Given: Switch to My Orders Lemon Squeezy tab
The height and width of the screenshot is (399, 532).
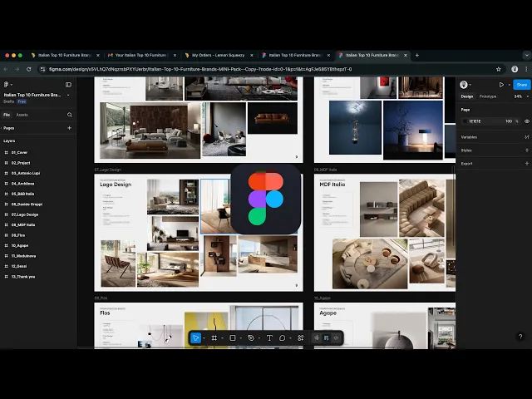Looking at the screenshot, I should pyautogui.click(x=218, y=55).
